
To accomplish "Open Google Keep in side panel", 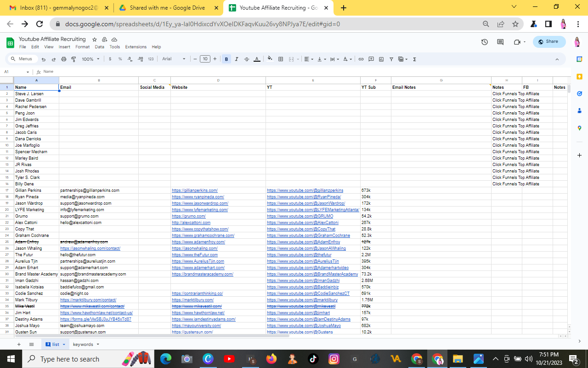I will click(x=579, y=76).
